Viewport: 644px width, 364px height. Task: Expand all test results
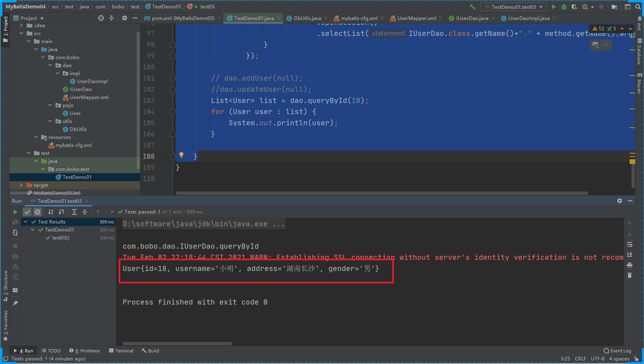pyautogui.click(x=74, y=212)
